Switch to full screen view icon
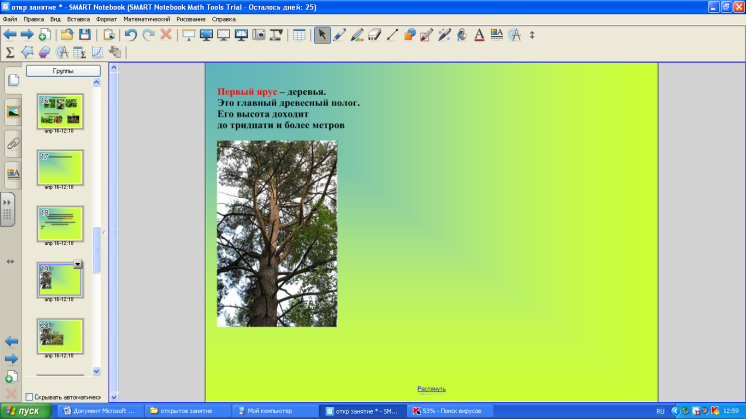The height and width of the screenshot is (419, 746). coord(206,35)
